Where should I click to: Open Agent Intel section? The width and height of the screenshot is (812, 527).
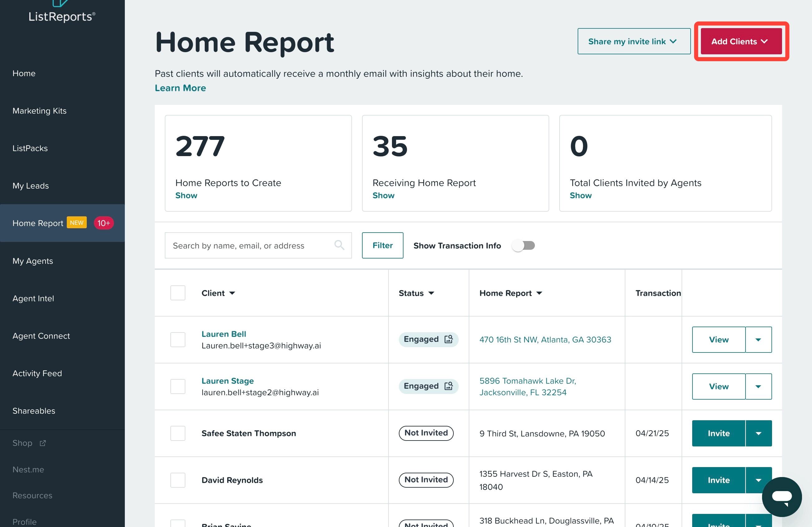pos(33,298)
